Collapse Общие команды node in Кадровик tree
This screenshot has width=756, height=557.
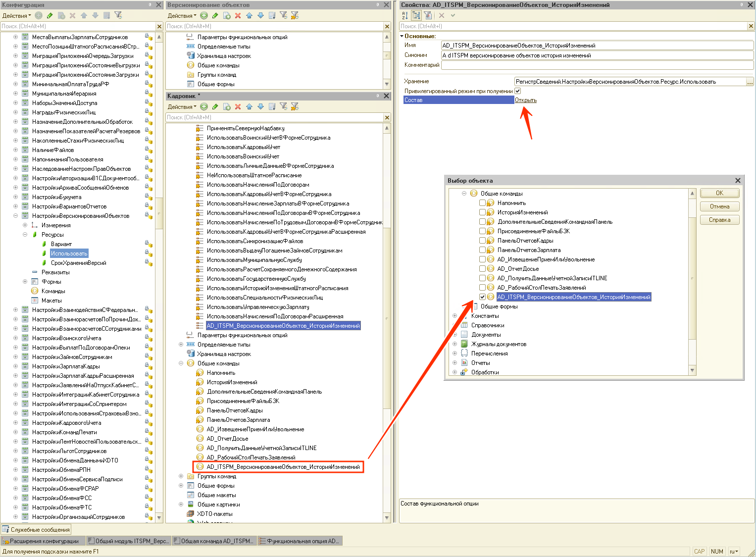tap(181, 363)
